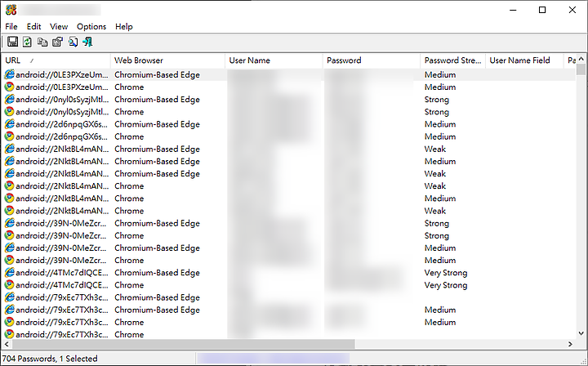
Task: Click the Exit toolbar icon
Action: [87, 42]
